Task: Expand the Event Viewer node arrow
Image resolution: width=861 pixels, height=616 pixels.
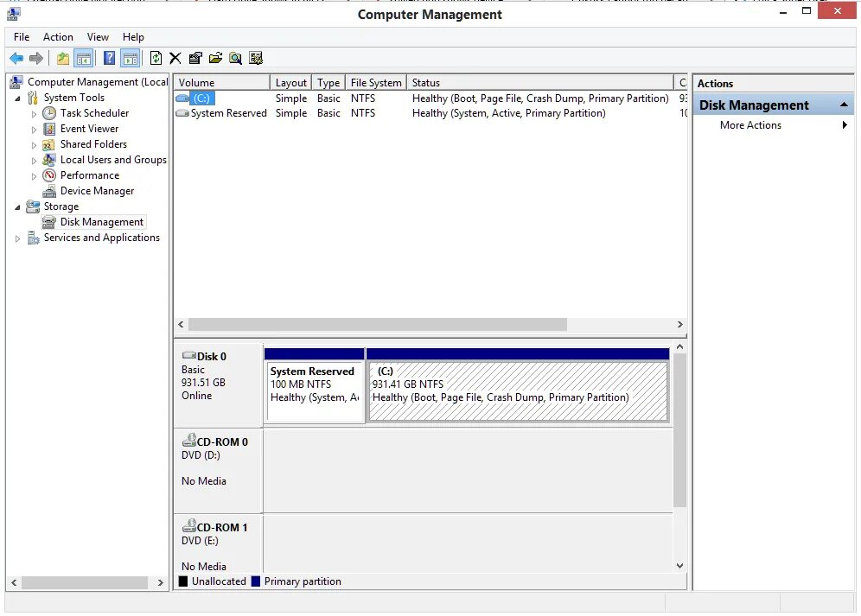Action: tap(34, 130)
